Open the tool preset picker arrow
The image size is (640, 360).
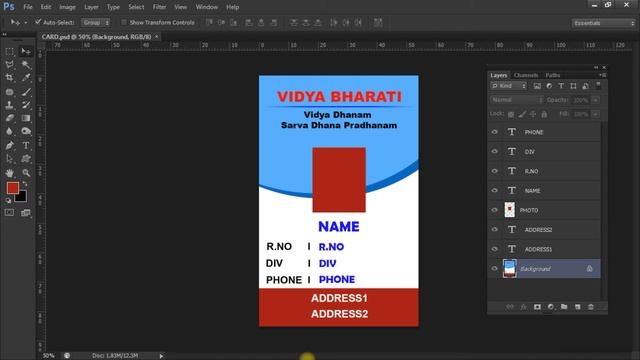click(25, 23)
